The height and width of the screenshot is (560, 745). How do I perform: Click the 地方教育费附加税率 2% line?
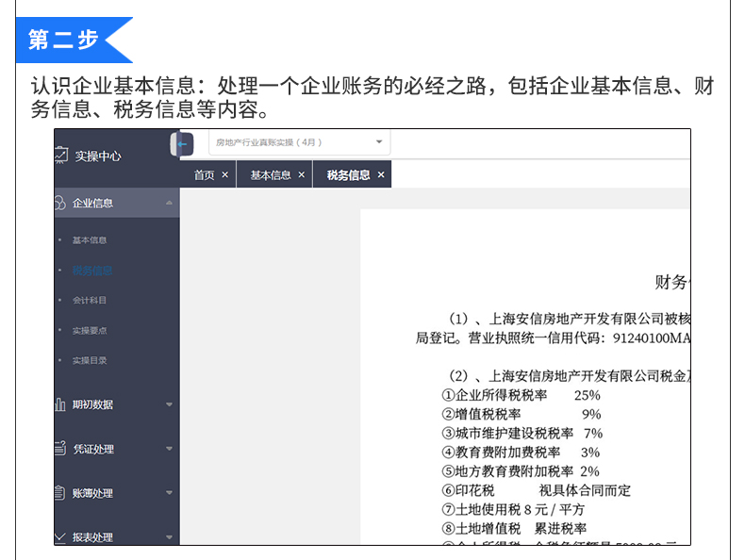tap(521, 471)
